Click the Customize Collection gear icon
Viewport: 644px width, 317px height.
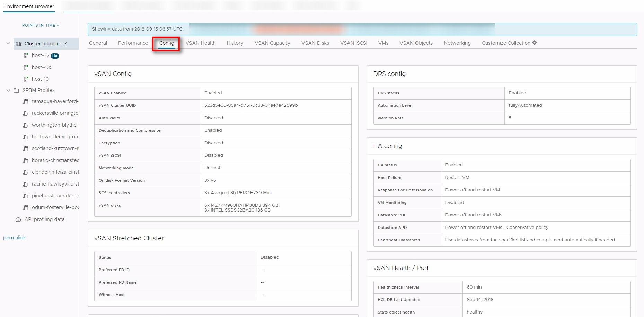pos(535,43)
